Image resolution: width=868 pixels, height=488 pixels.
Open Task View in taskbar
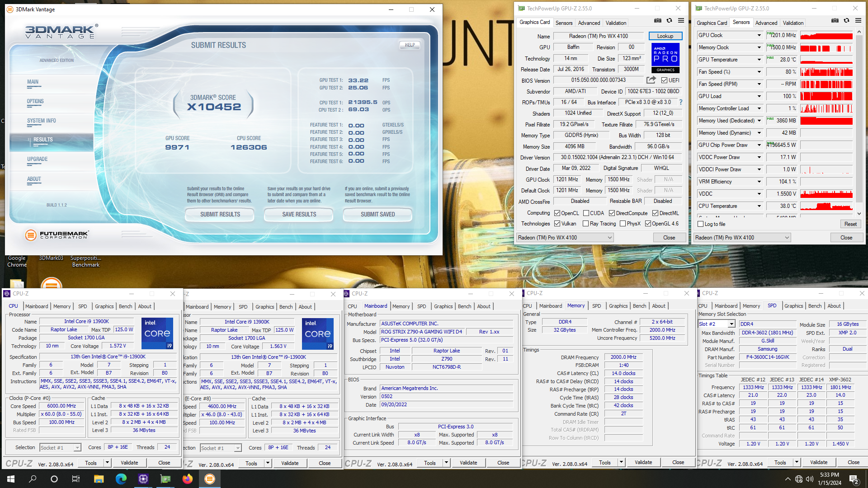tap(76, 479)
